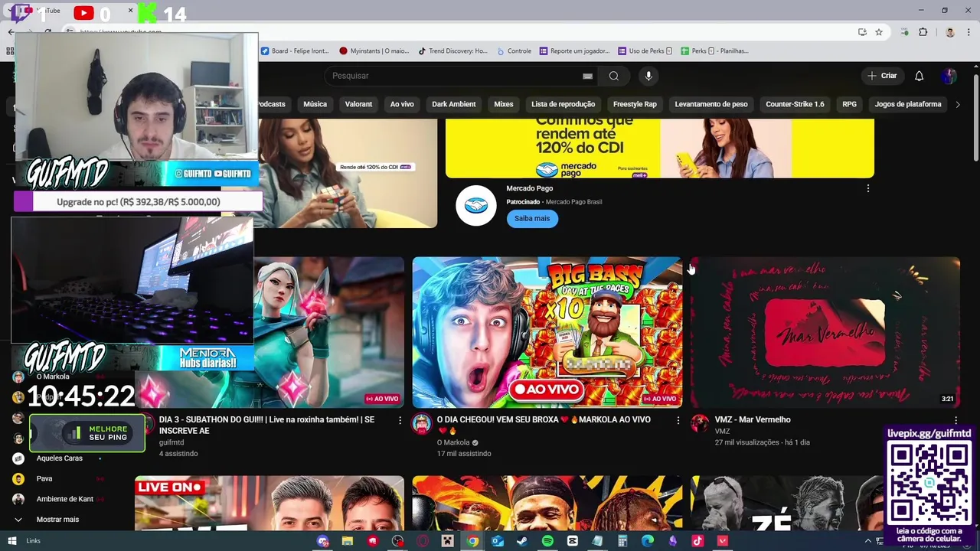This screenshot has height=551, width=980.
Task: Click the YouTube search magnifier button
Action: click(613, 76)
